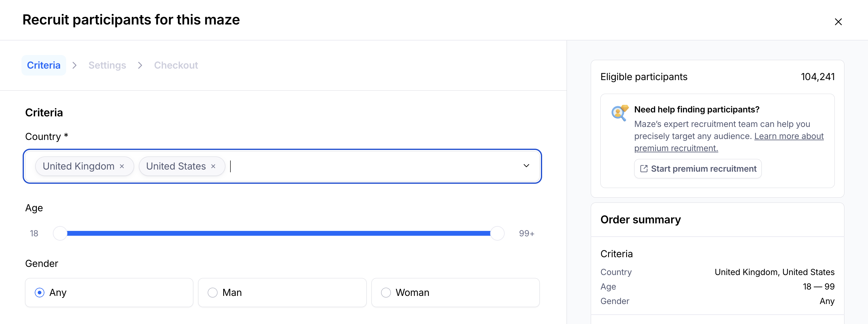The image size is (868, 324).
Task: Open Learn more about premium recruitment link
Action: (x=789, y=136)
